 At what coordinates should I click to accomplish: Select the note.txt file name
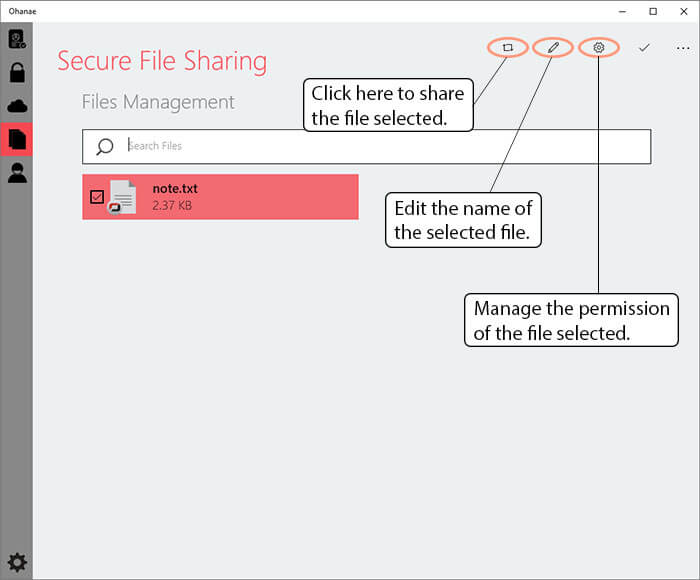coord(175,188)
